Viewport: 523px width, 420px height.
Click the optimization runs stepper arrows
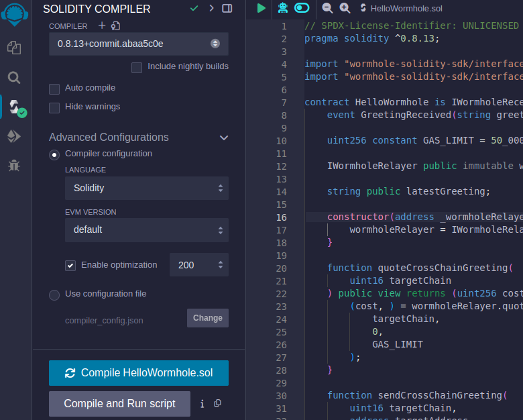pos(221,265)
